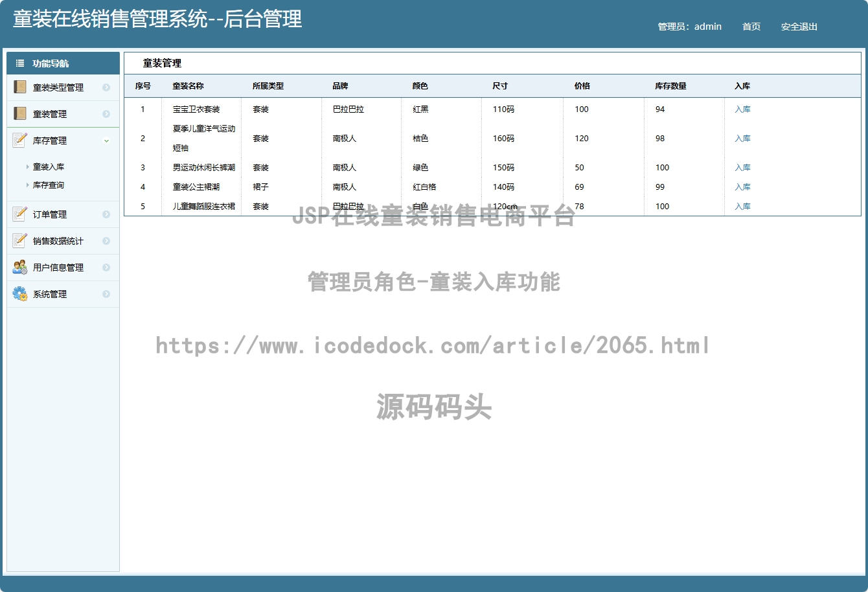The image size is (868, 592).
Task: Click the book icon beside 童装管理
Action: pyautogui.click(x=19, y=113)
